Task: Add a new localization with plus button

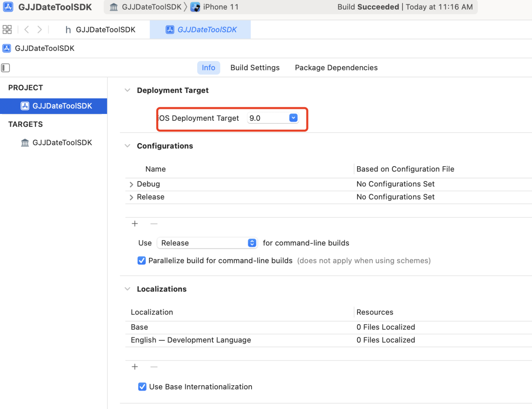Action: pyautogui.click(x=135, y=367)
